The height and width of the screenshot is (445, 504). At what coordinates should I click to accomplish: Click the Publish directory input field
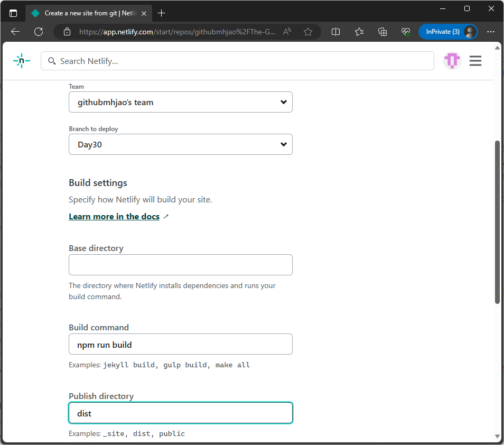(180, 413)
